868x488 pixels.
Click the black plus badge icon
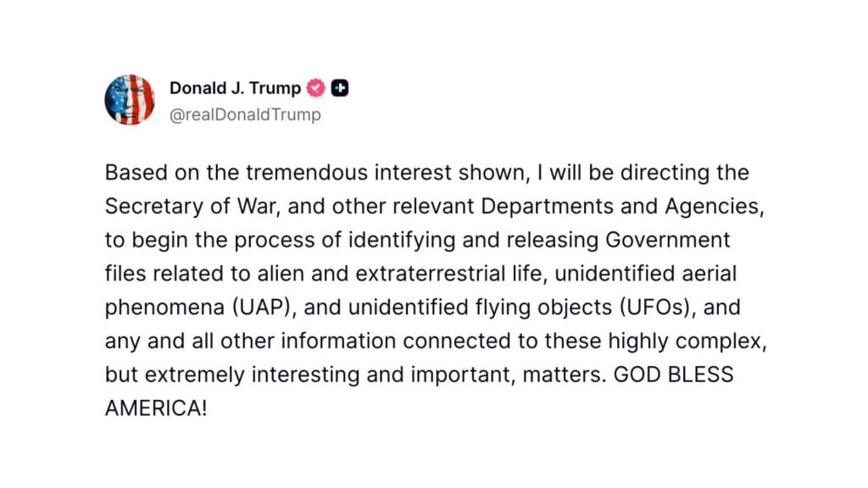(x=339, y=88)
